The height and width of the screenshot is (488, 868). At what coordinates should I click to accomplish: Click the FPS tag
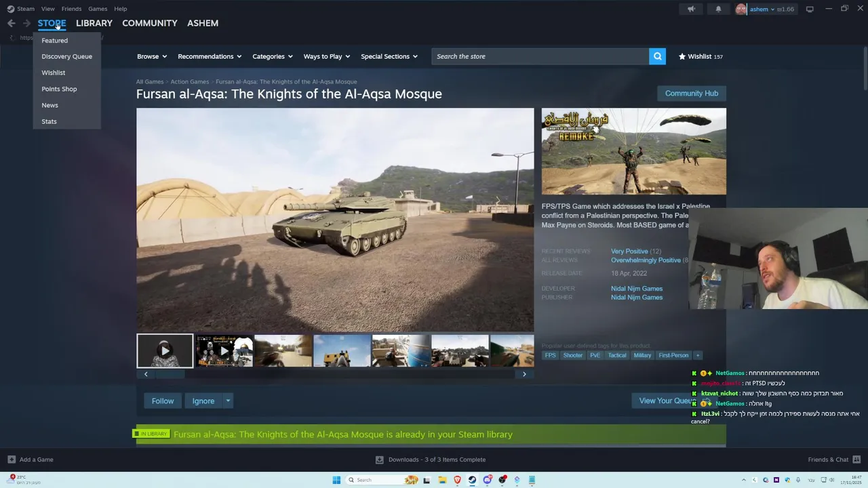click(x=550, y=355)
